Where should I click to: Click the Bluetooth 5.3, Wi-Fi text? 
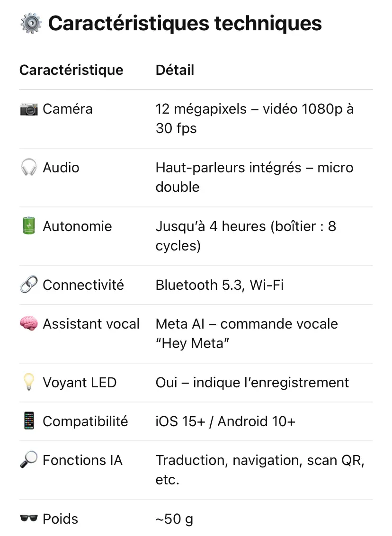tap(220, 285)
